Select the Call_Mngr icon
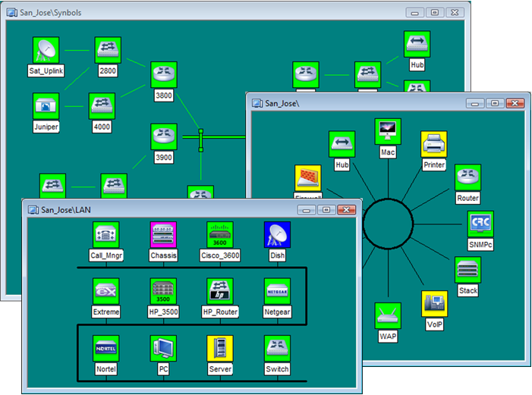Screen dimensions: 532x395 105,234
